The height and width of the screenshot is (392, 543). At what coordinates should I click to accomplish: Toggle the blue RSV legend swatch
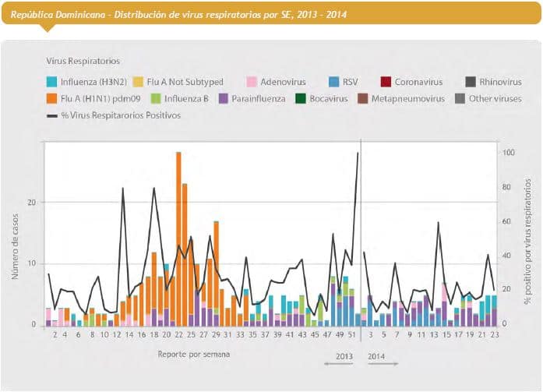click(x=333, y=82)
